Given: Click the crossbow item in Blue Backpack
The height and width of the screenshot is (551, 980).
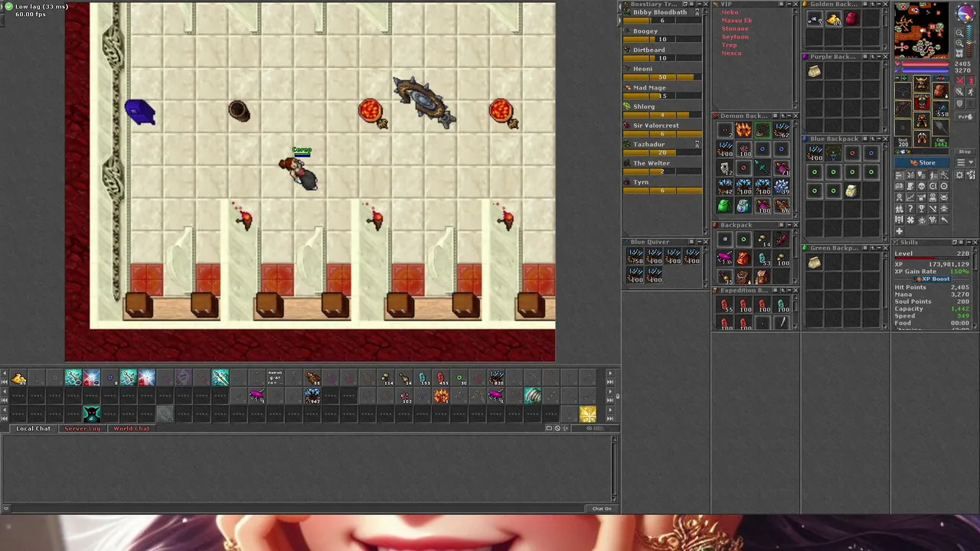Looking at the screenshot, I should 833,153.
